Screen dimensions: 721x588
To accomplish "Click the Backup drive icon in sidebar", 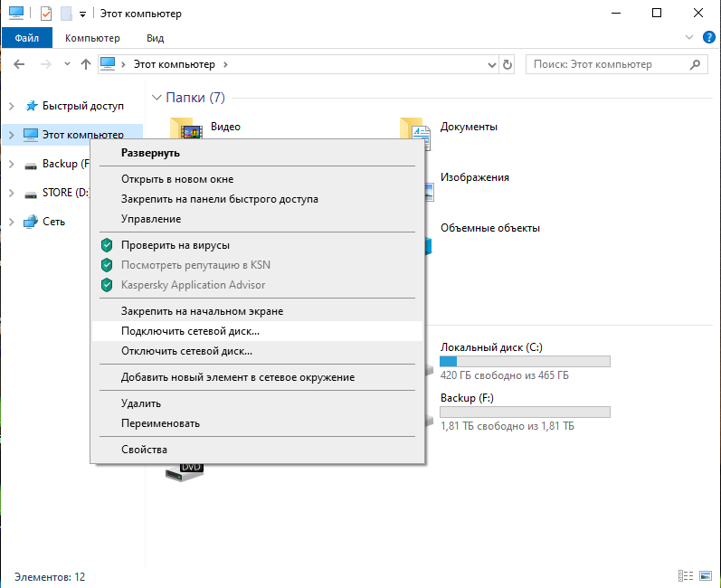I will pos(31,165).
